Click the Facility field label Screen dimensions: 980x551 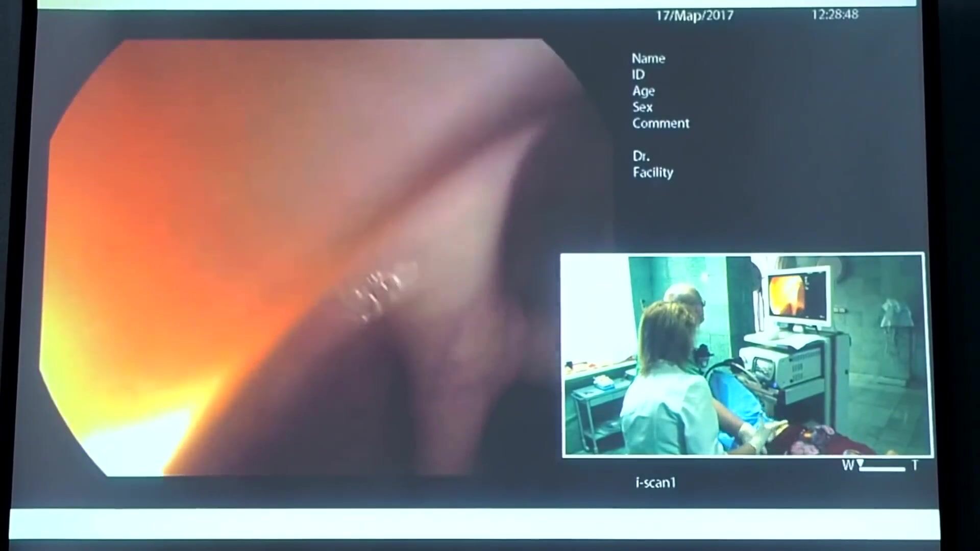(653, 172)
